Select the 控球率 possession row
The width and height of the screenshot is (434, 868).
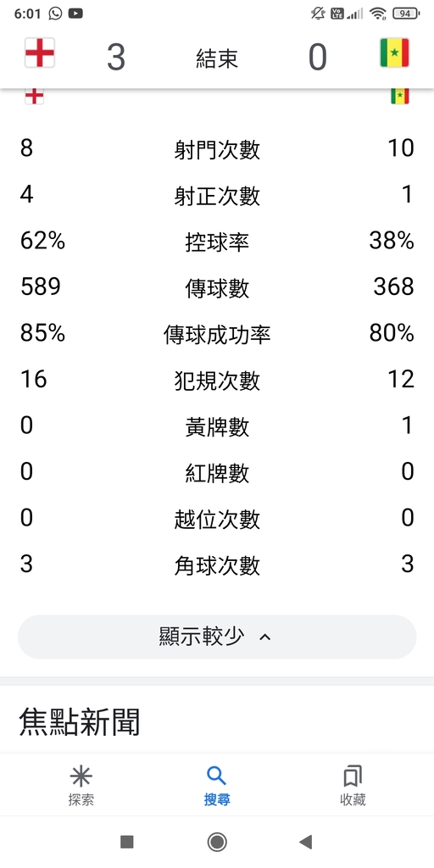pos(217,242)
